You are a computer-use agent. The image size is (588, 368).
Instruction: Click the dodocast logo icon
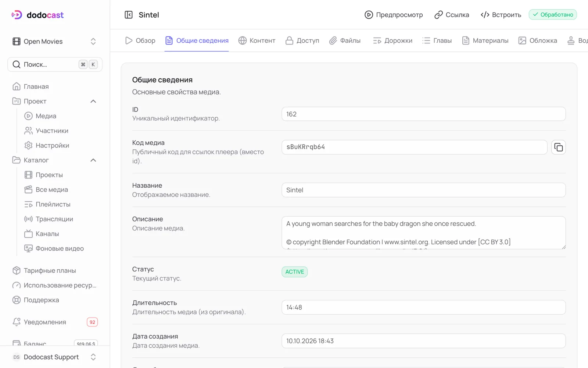pos(17,15)
